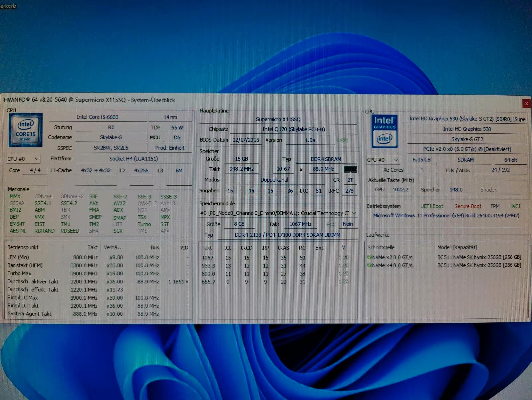This screenshot has height=400, width=532.
Task: Click GPU clock 1022.2 value
Action: pyautogui.click(x=401, y=190)
